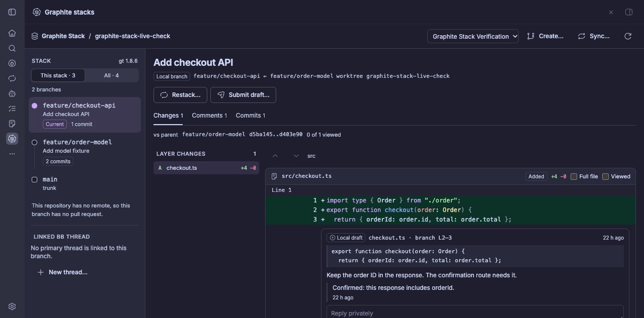Select feature/checkout-api branch name

click(79, 105)
